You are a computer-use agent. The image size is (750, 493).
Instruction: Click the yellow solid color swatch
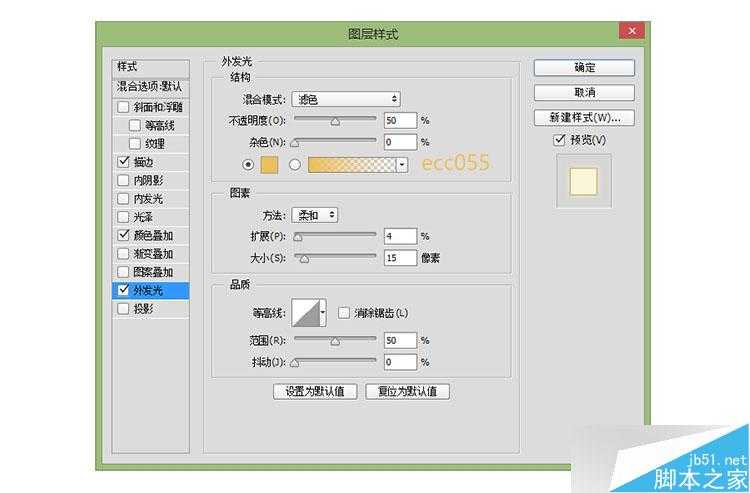tap(270, 165)
